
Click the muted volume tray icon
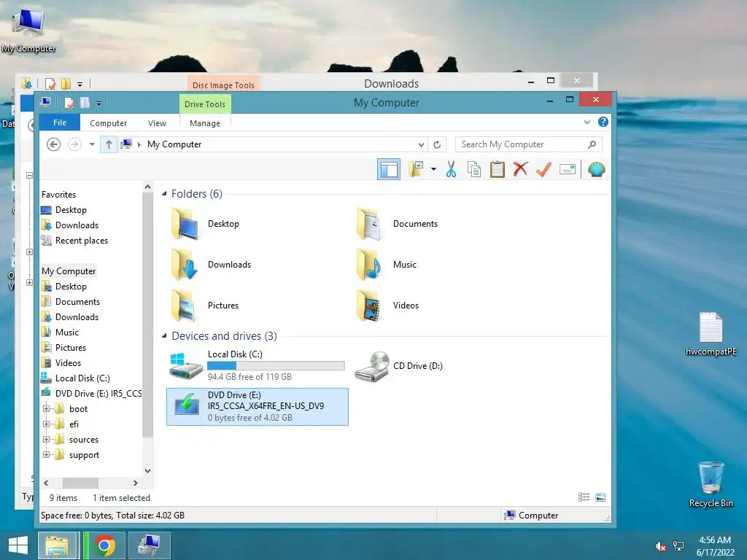point(659,545)
